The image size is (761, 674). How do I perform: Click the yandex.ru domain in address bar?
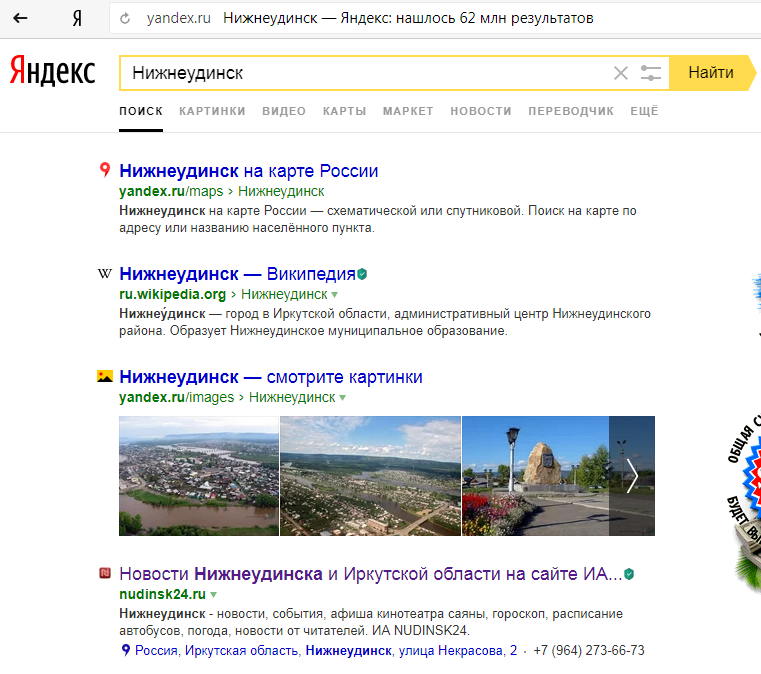click(x=179, y=18)
